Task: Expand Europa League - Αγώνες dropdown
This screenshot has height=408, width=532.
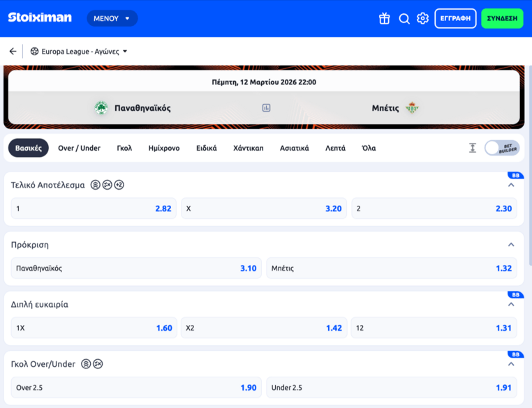Action: [80, 52]
